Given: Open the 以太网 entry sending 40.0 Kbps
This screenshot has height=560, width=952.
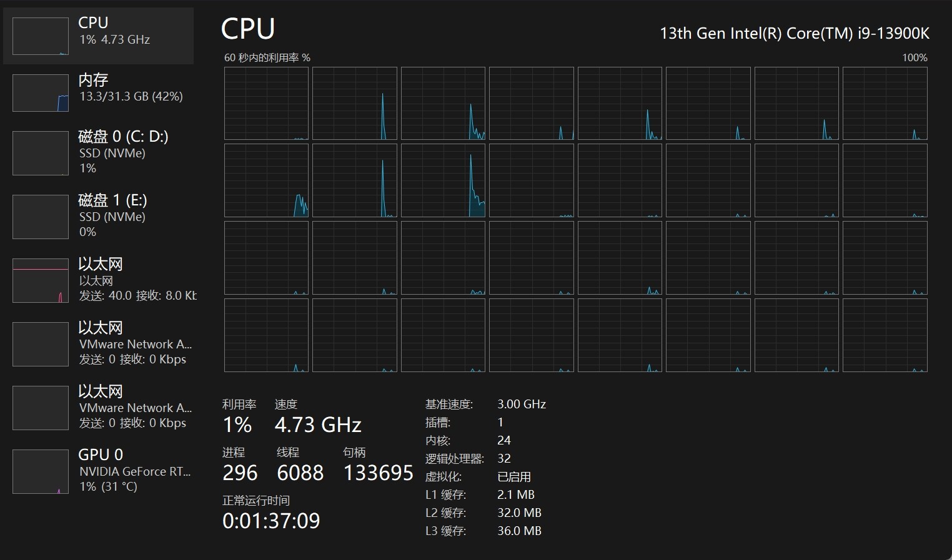Looking at the screenshot, I should coord(98,280).
